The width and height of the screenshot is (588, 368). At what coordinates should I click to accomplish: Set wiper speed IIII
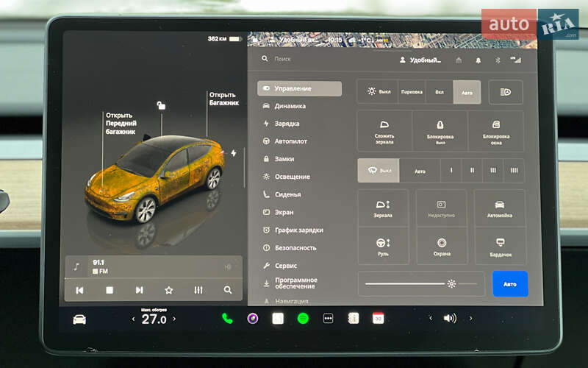click(x=514, y=171)
